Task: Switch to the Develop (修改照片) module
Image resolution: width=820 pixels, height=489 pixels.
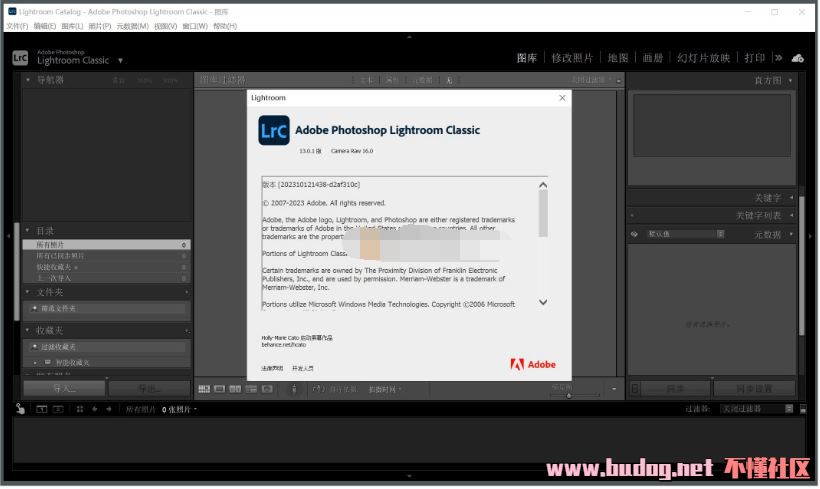Action: point(573,58)
